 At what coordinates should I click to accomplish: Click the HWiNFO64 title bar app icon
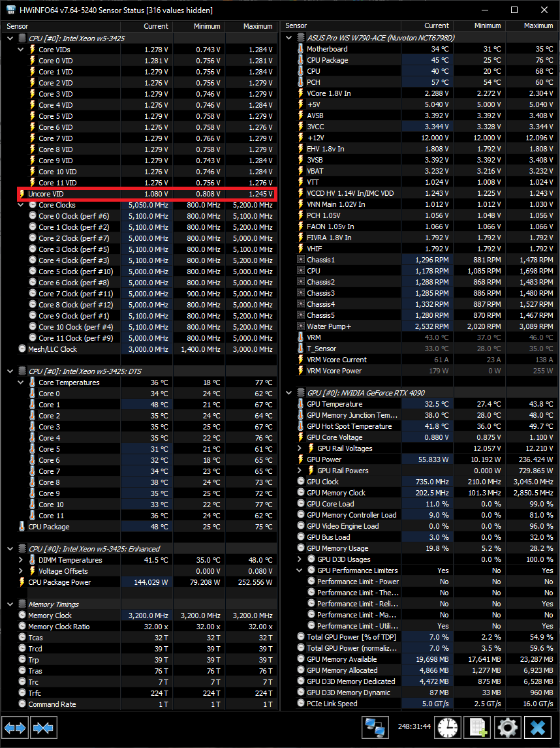pyautogui.click(x=11, y=10)
